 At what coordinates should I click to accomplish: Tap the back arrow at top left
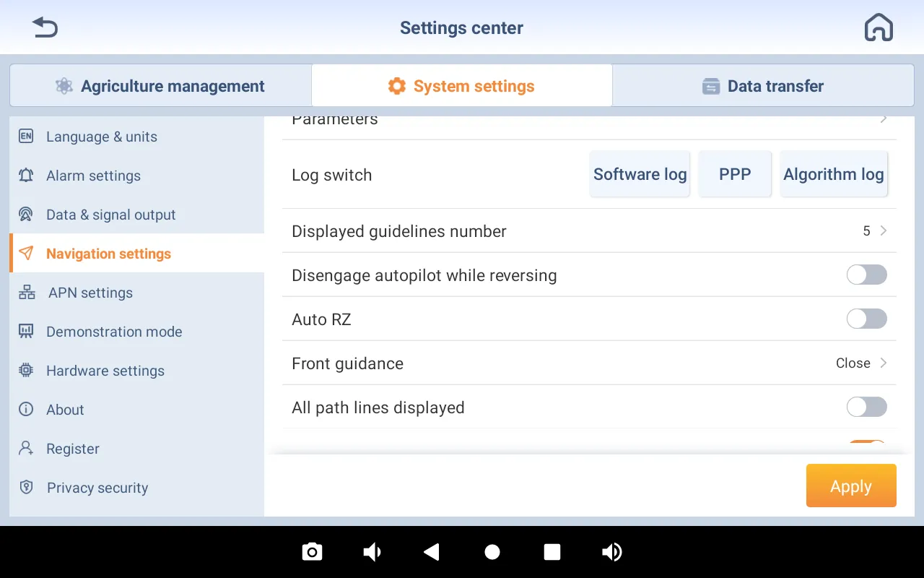click(45, 27)
